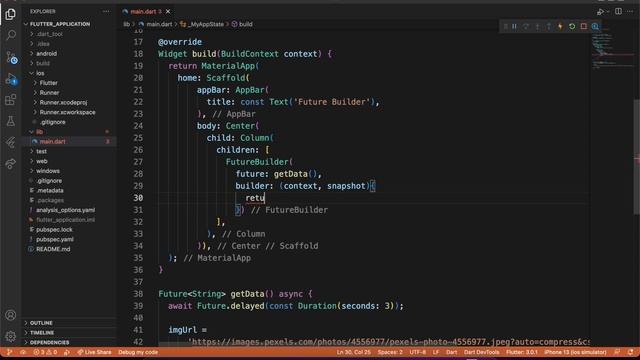Viewport: 640px width, 360px height.
Task: Stop the debug session red square
Action: tap(584, 27)
